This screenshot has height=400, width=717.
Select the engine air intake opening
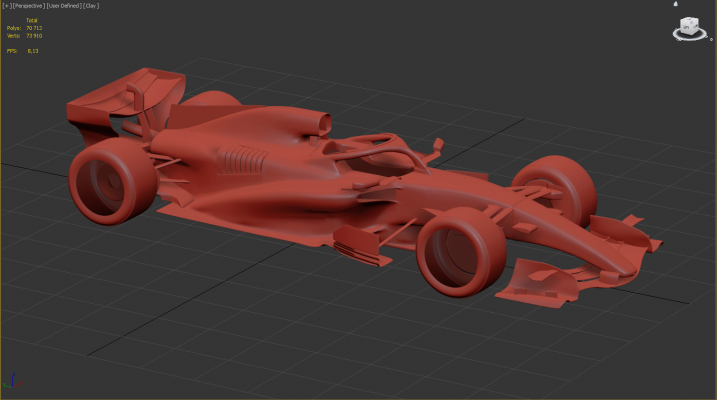(324, 127)
